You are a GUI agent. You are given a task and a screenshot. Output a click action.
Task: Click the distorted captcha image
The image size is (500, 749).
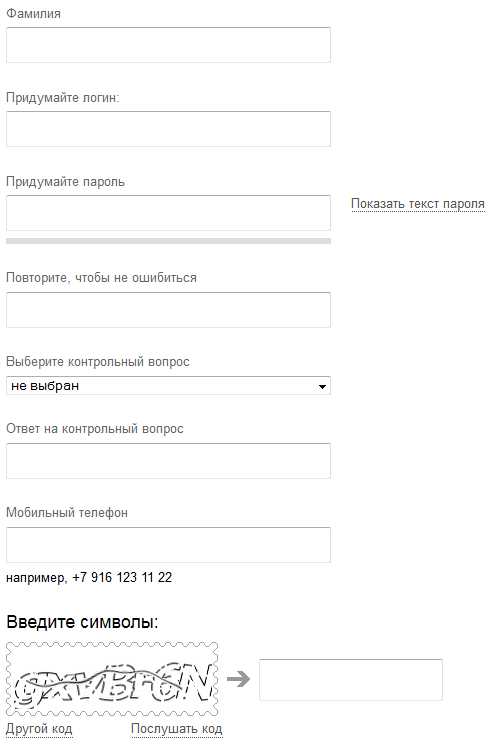[x=112, y=680]
